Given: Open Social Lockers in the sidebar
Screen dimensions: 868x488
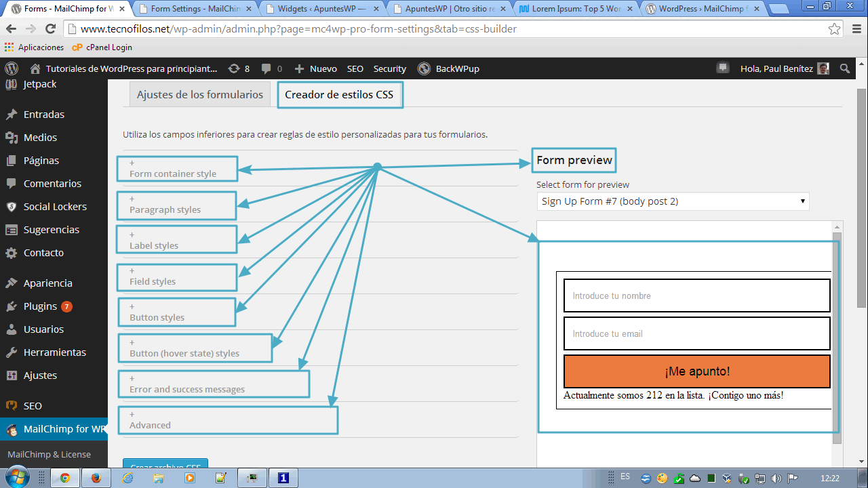Looking at the screenshot, I should tap(54, 207).
